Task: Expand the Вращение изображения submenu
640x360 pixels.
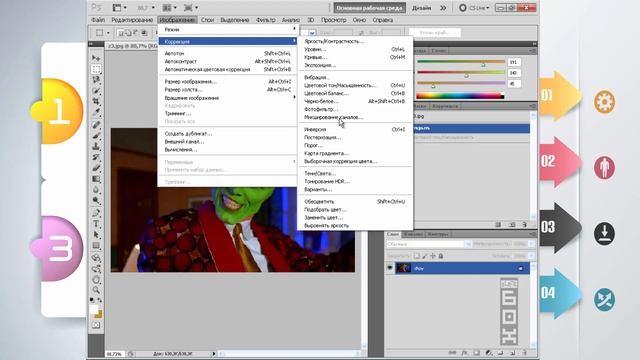Action: click(229, 98)
